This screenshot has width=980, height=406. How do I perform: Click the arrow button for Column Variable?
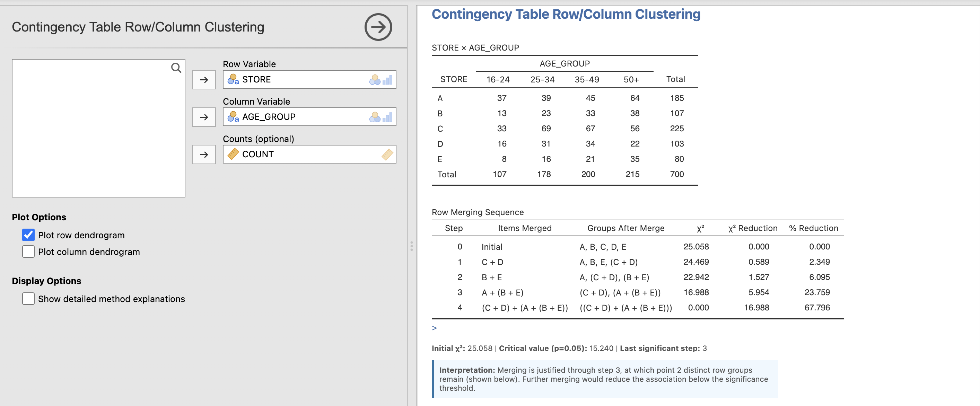pyautogui.click(x=204, y=117)
